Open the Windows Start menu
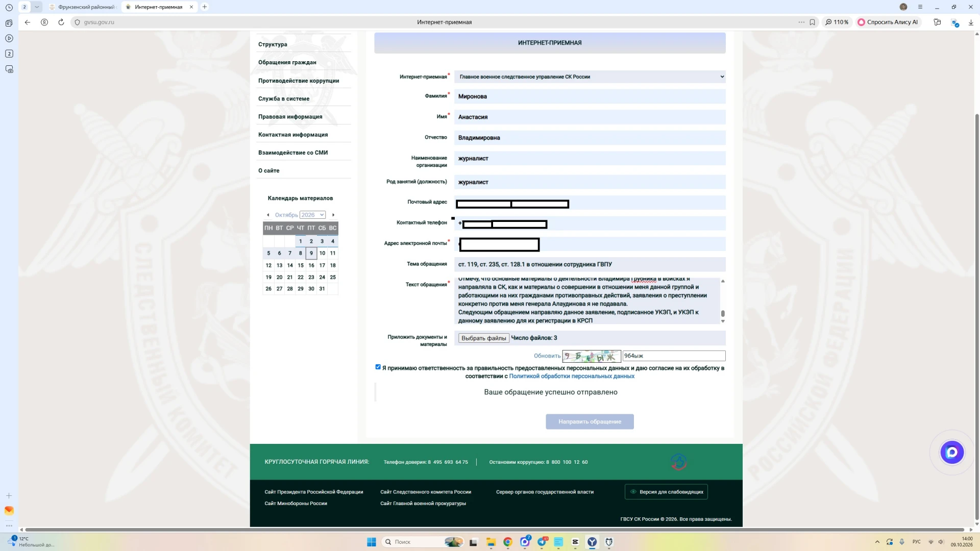The width and height of the screenshot is (980, 551). point(372,542)
